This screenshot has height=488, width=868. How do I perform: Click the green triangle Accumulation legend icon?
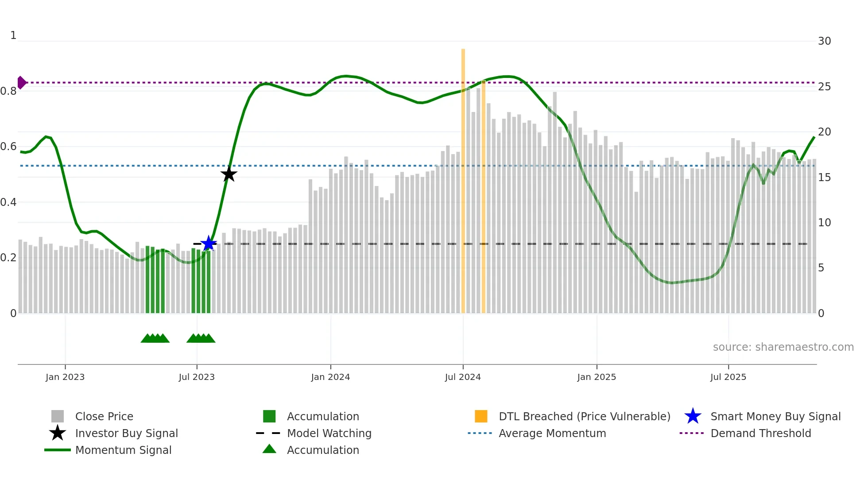point(269,449)
